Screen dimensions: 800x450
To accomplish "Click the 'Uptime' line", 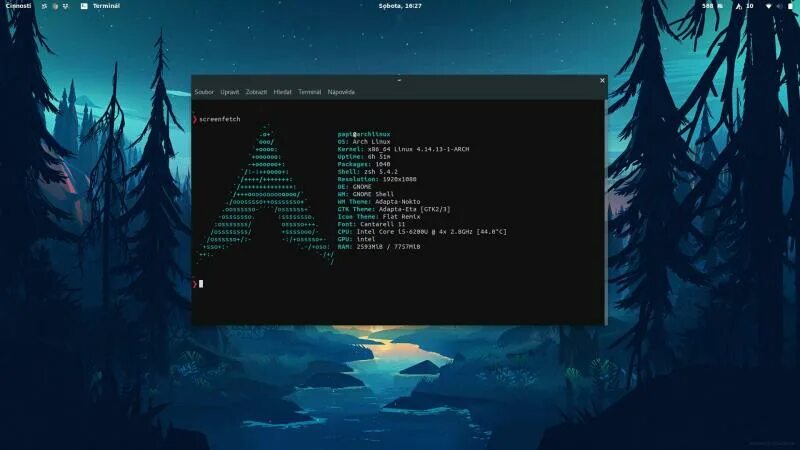I will point(364,157).
